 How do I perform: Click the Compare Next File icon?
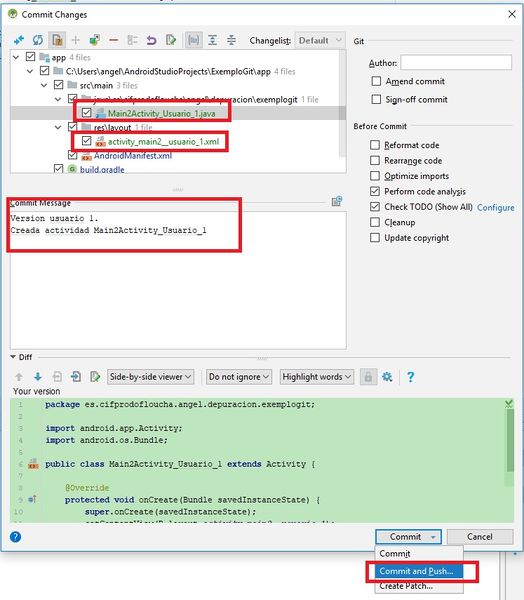click(x=76, y=377)
